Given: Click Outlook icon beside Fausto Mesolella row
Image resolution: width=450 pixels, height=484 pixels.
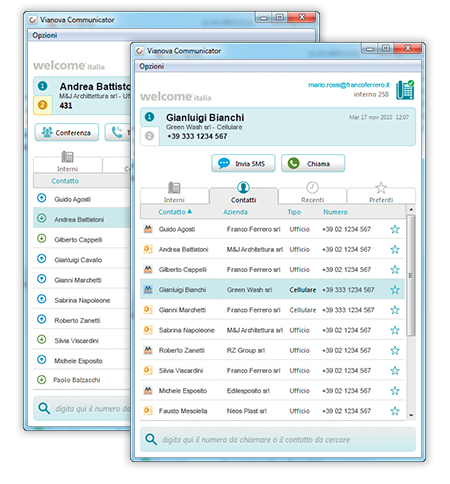Looking at the screenshot, I should click(148, 411).
